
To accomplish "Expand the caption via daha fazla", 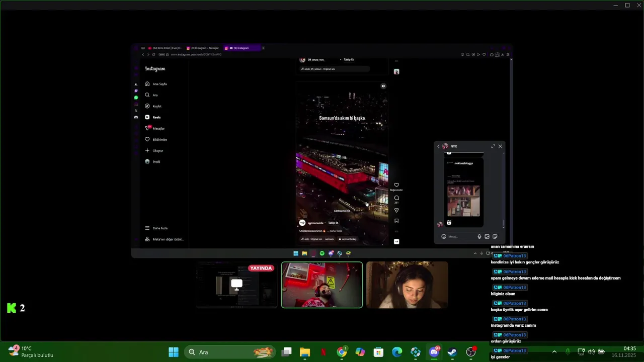I will tap(336, 231).
